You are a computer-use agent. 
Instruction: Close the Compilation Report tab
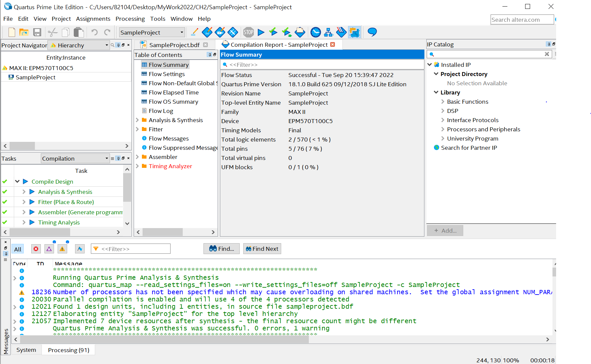[x=333, y=44]
